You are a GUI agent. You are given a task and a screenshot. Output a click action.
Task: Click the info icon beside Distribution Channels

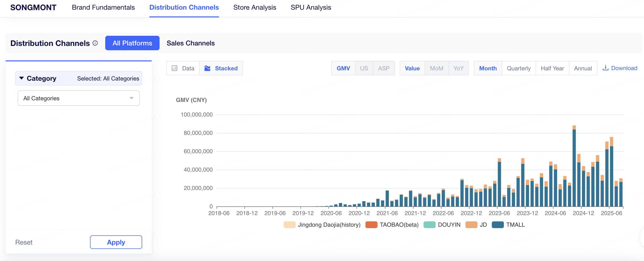click(x=95, y=43)
